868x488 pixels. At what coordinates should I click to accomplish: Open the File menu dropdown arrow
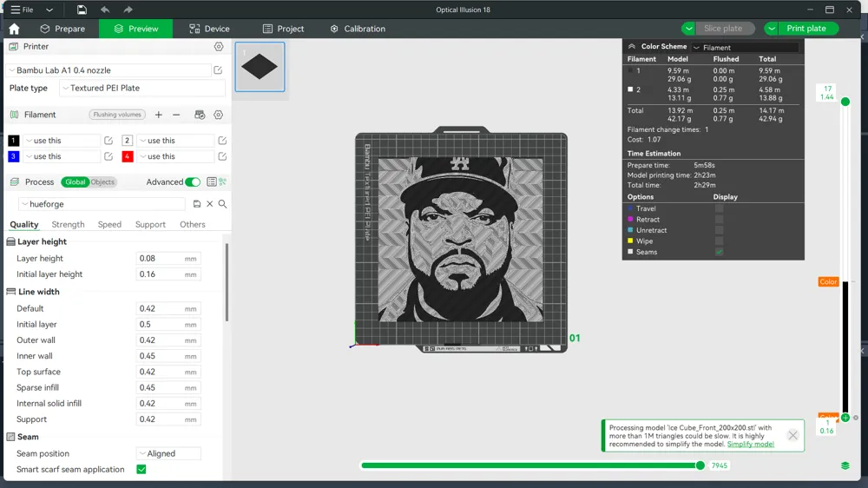click(x=49, y=10)
